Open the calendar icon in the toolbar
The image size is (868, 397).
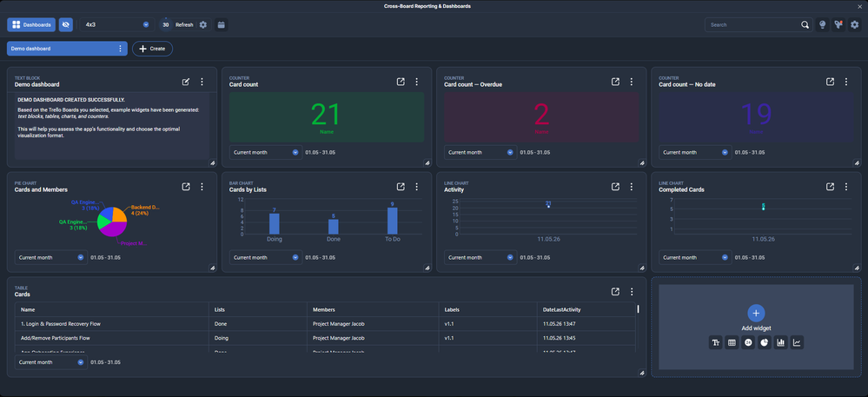[x=221, y=24]
